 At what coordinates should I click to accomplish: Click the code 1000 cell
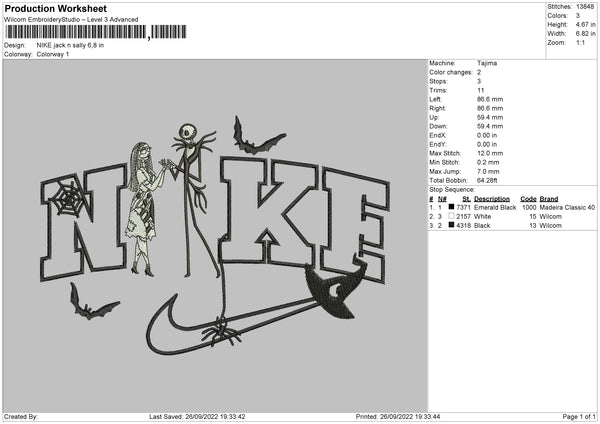tap(529, 207)
